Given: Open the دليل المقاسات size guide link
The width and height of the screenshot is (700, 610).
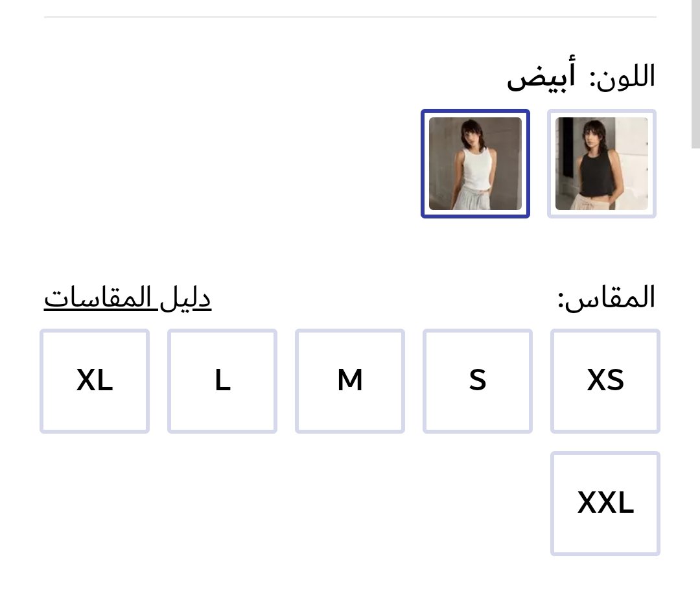Looking at the screenshot, I should coord(128,298).
